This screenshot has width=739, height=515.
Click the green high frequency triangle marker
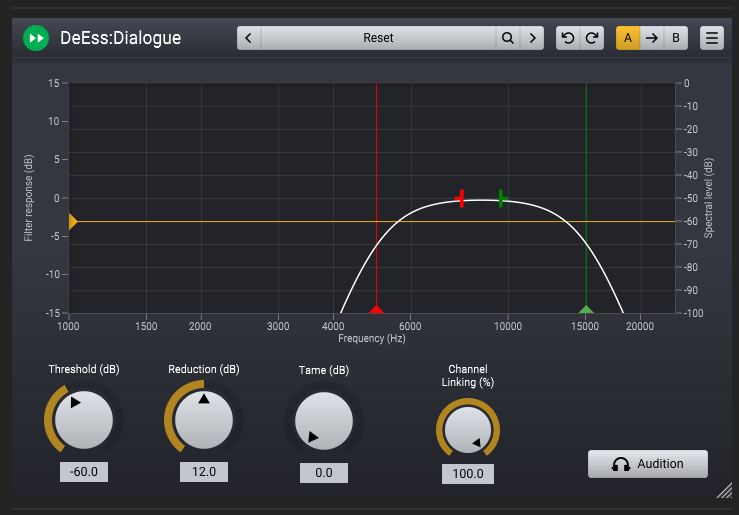pos(586,310)
